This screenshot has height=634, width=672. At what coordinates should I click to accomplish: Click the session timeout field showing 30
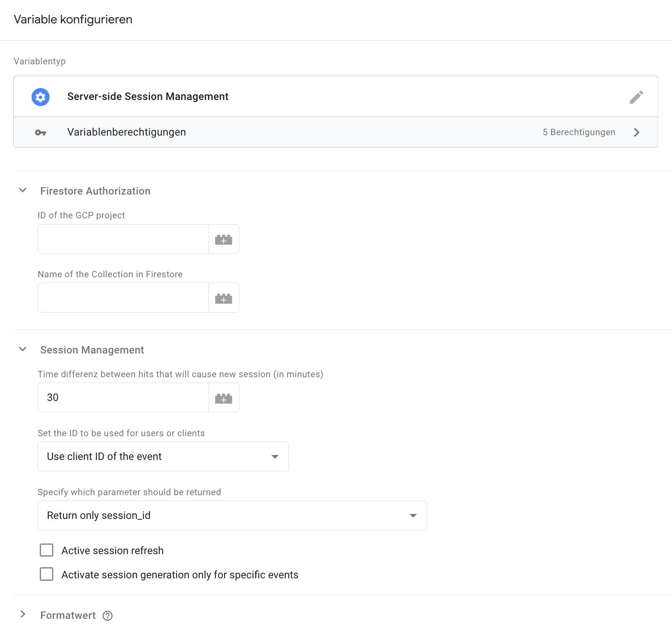[122, 397]
